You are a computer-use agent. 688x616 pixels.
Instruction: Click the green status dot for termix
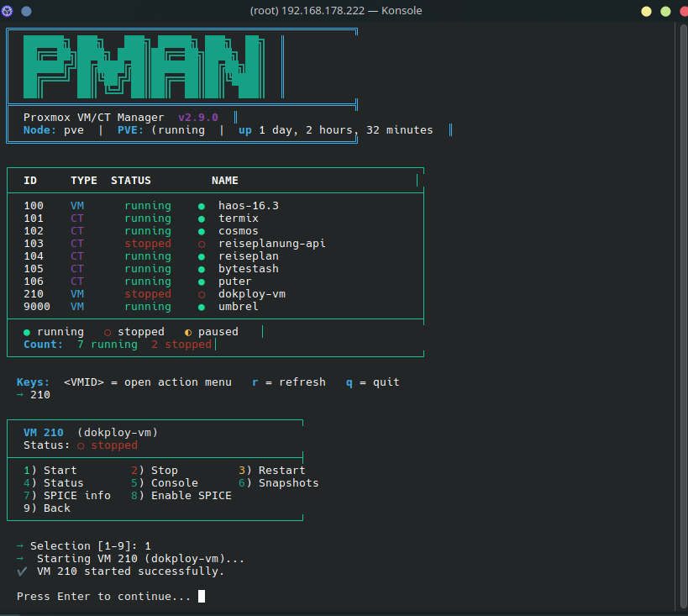(202, 219)
